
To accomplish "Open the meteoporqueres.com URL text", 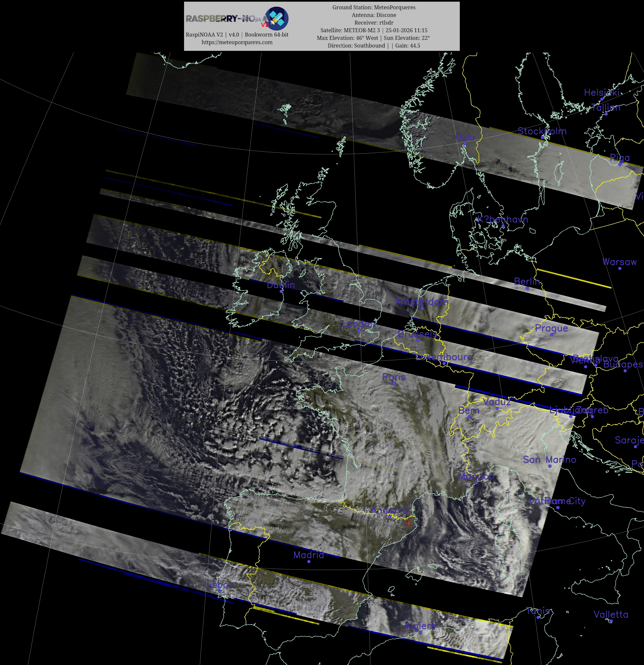I will (237, 42).
